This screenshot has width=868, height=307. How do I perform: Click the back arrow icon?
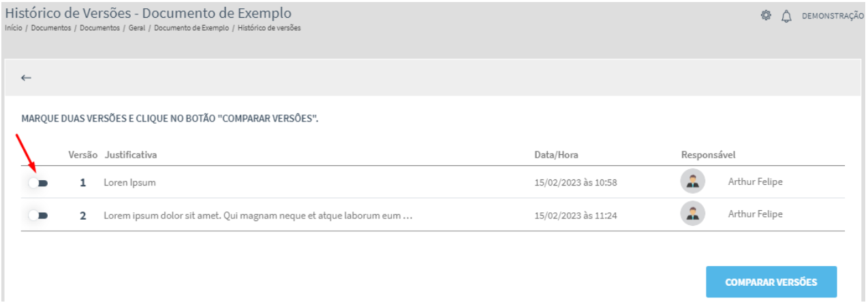point(27,78)
